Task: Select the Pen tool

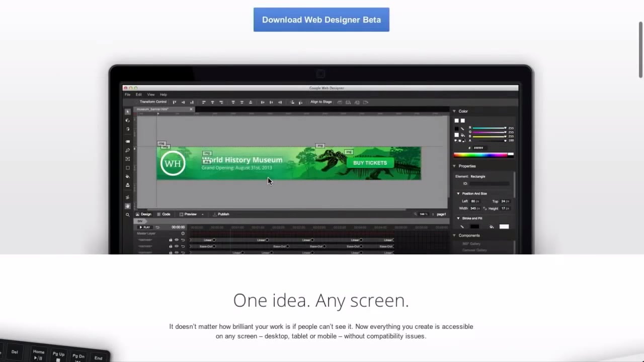Action: 127,150
